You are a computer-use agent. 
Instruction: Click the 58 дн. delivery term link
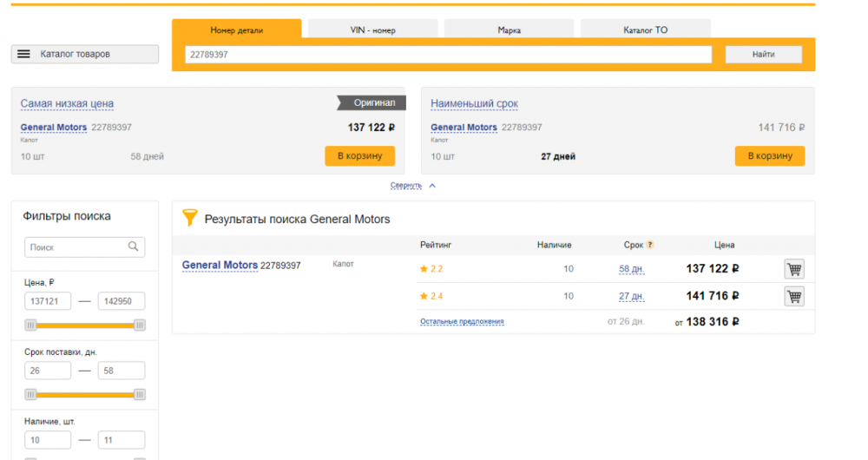[632, 269]
